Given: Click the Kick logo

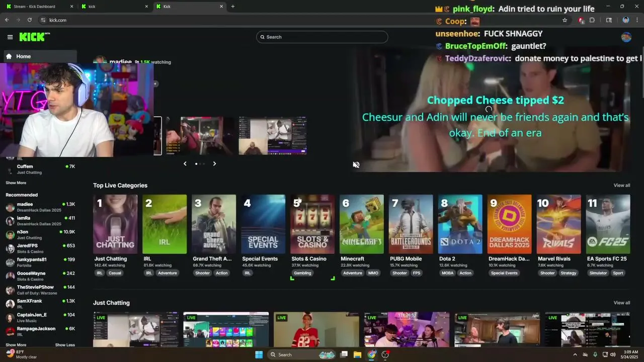Looking at the screenshot, I should click(x=34, y=37).
